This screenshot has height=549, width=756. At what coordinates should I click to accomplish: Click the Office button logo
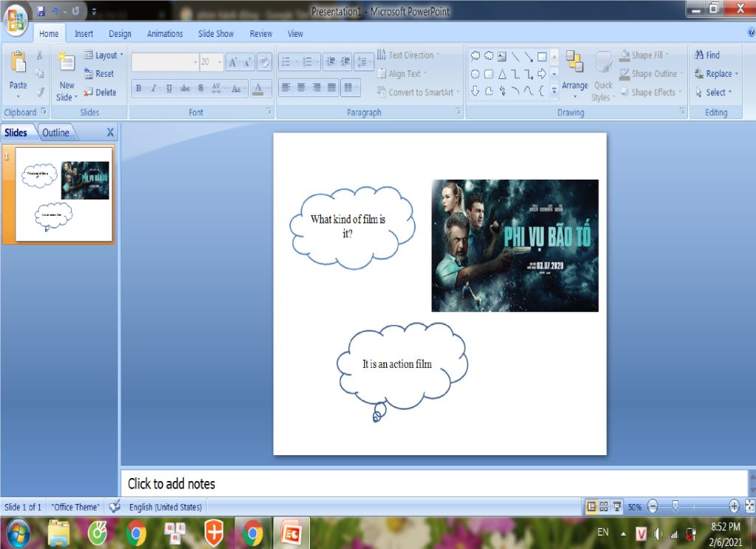pos(16,21)
